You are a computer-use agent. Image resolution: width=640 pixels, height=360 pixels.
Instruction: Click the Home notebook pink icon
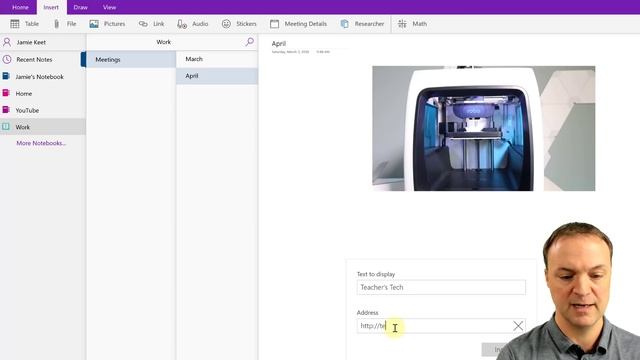[6, 93]
